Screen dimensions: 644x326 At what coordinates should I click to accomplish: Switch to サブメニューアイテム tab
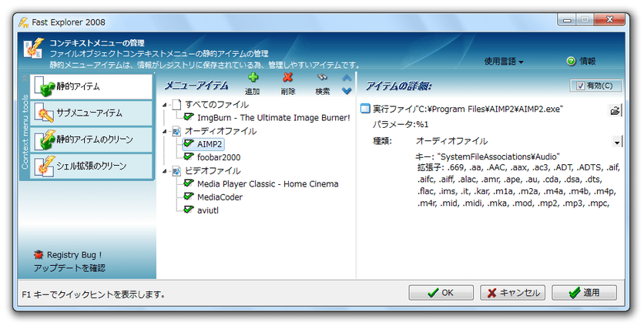pyautogui.click(x=92, y=113)
